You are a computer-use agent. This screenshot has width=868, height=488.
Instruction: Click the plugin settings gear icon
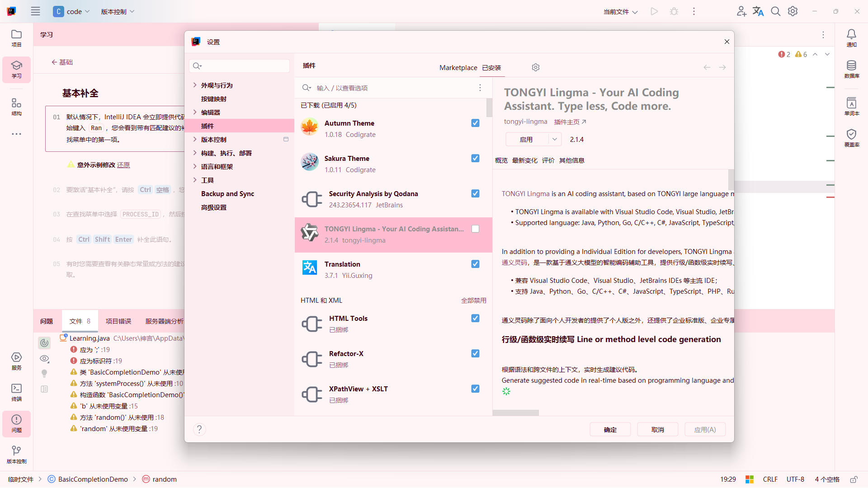(536, 67)
